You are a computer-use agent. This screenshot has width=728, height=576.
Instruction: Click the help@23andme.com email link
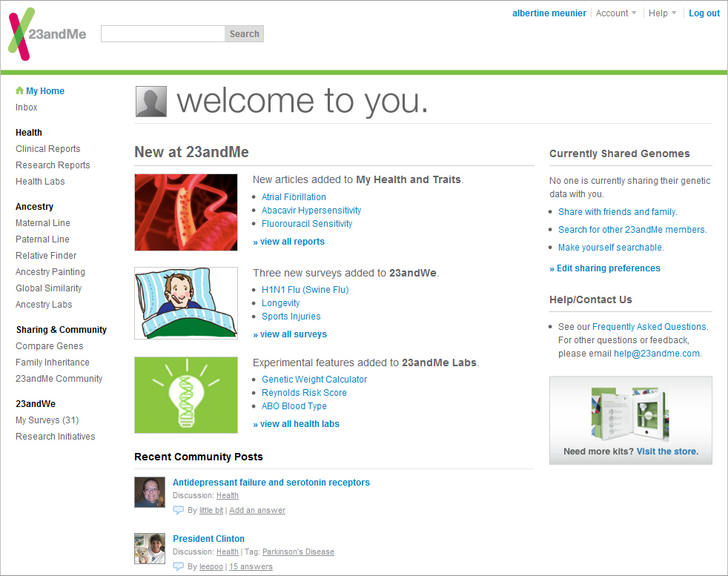[x=657, y=354]
